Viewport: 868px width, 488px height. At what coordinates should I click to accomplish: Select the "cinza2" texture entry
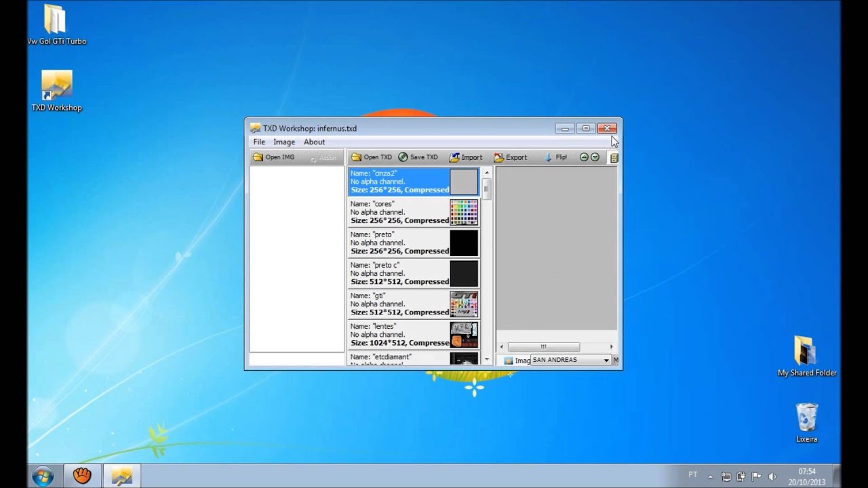pos(414,182)
